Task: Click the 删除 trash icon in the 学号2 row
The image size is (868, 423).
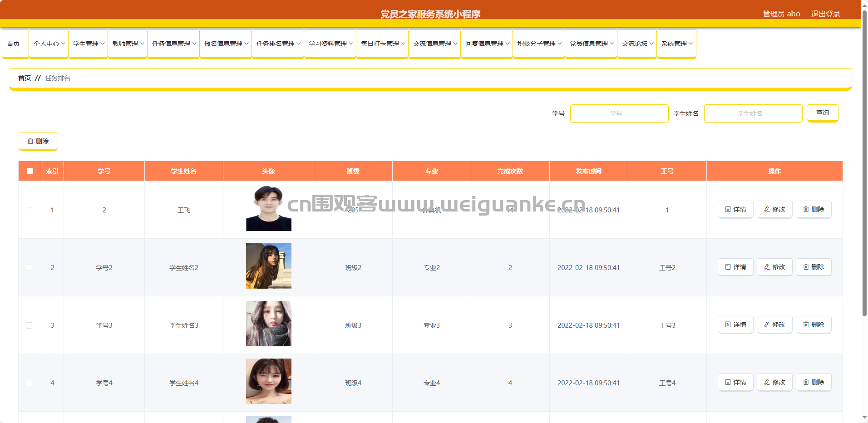Action: tap(806, 267)
